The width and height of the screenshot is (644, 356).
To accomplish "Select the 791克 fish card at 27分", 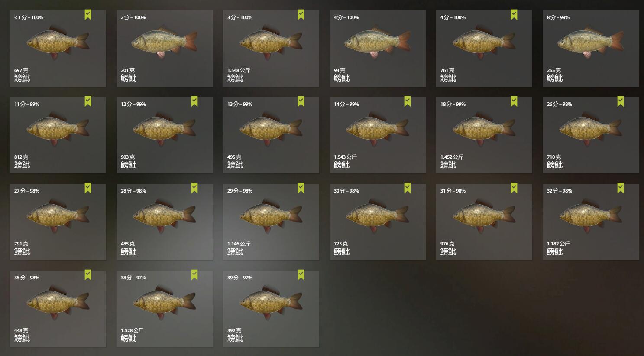I will point(58,222).
